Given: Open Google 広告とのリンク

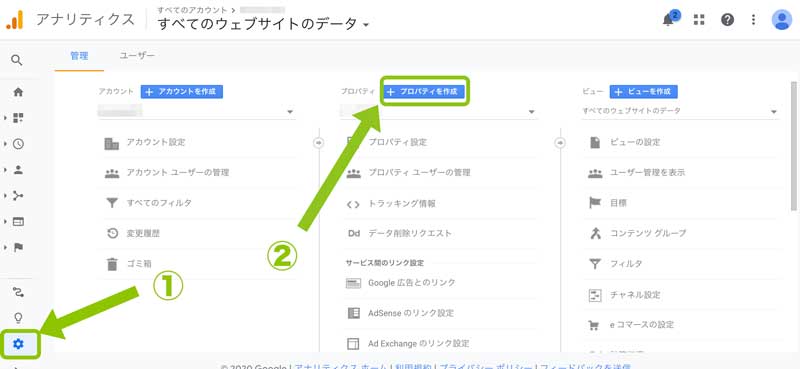Looking at the screenshot, I should pyautogui.click(x=412, y=283).
